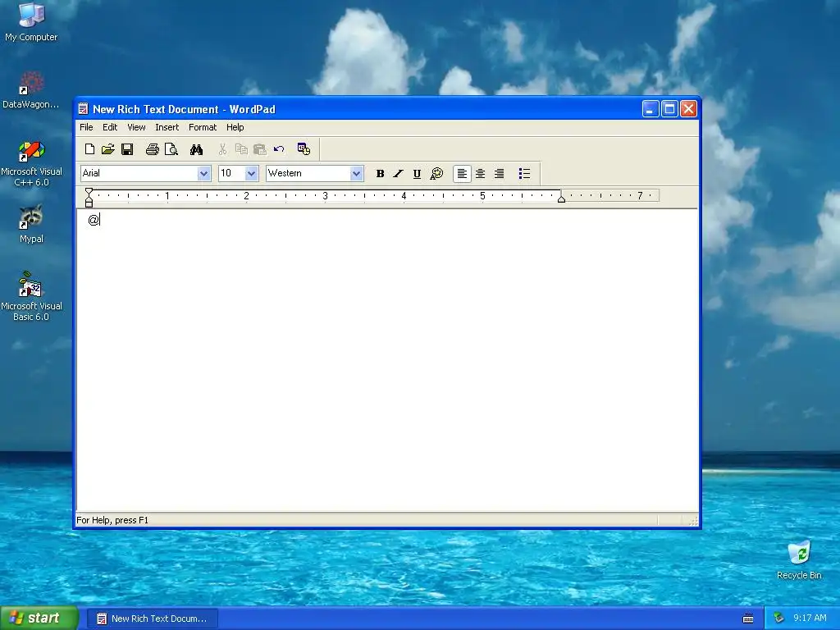Find text using the binoculars icon
Screen dimensions: 840x630
[196, 149]
